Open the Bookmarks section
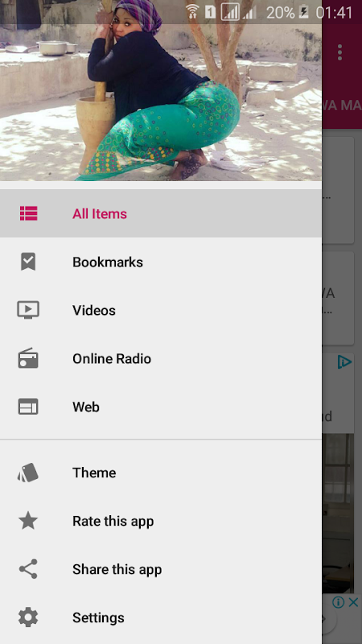 tap(161, 262)
